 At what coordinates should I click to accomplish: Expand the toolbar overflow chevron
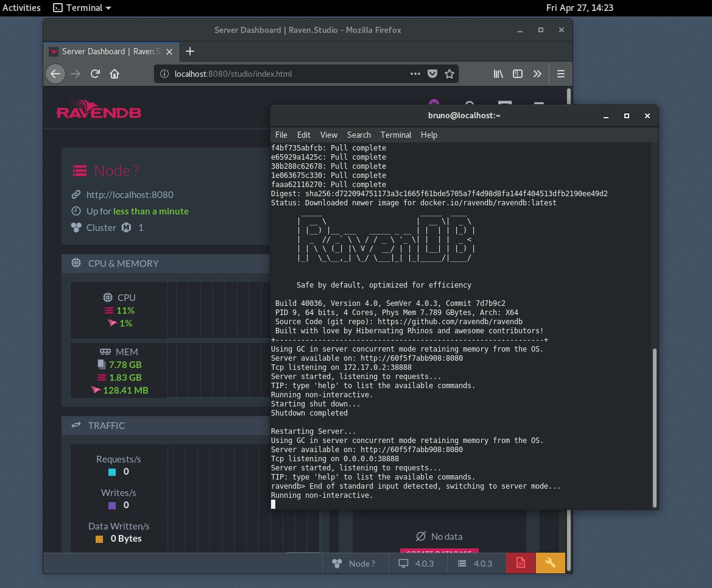[537, 73]
